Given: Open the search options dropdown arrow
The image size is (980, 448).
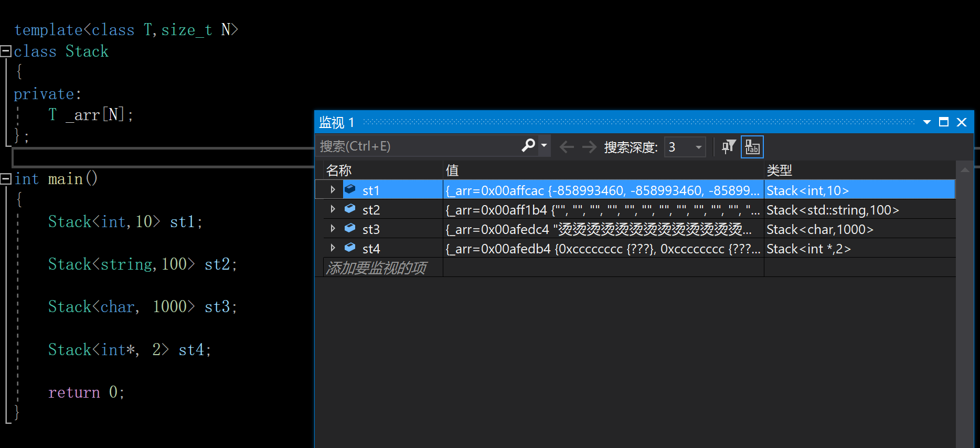Looking at the screenshot, I should pos(544,145).
